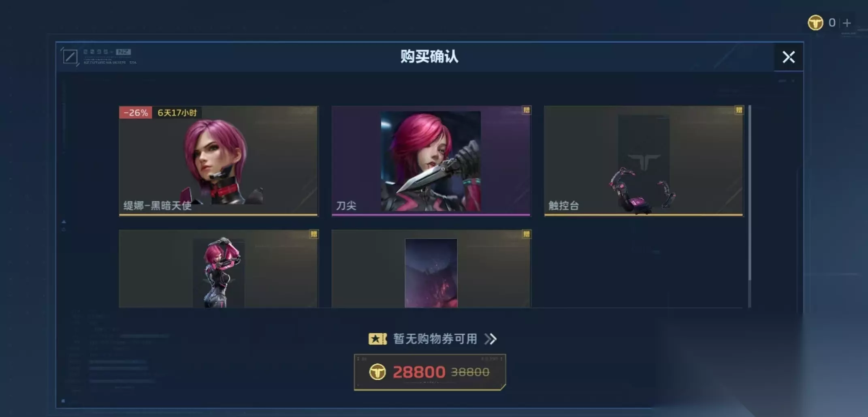Click the 6天17小时 countdown label
Screen dimensions: 868x417
[177, 113]
